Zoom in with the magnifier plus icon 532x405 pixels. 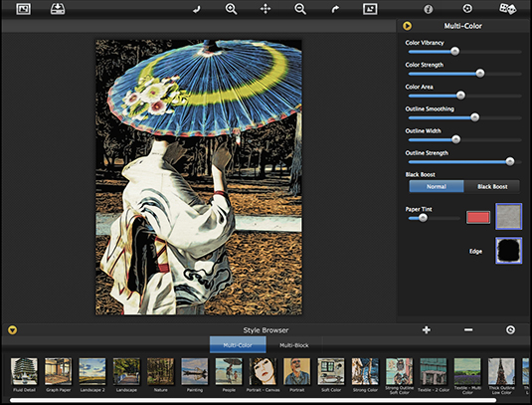(x=231, y=9)
